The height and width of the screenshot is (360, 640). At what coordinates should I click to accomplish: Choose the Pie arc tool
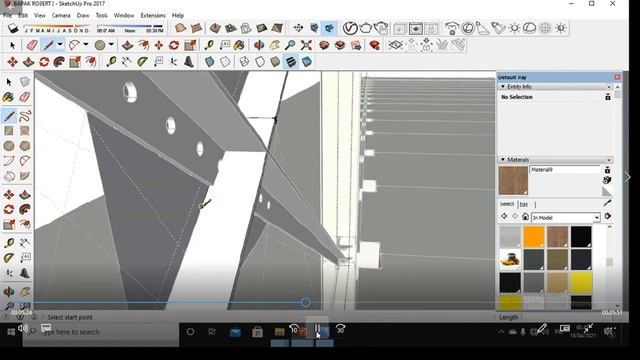[x=24, y=176]
